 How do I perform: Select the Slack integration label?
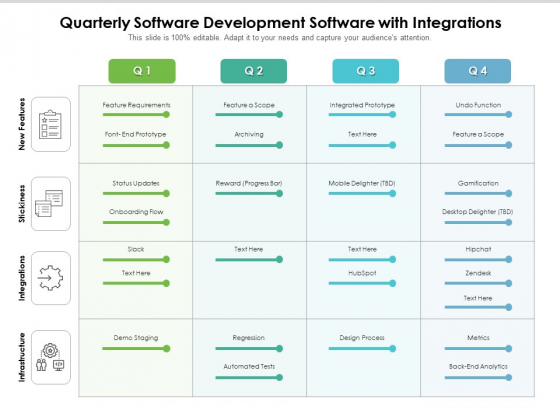click(x=136, y=249)
